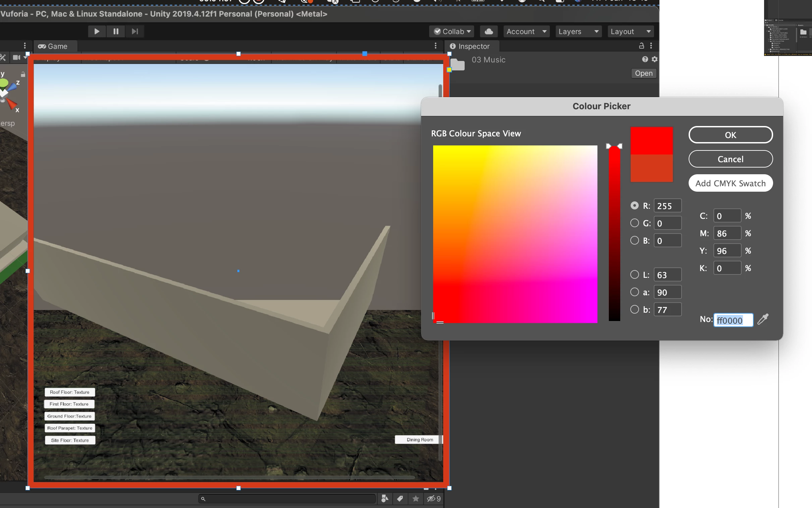The image size is (812, 508).
Task: Open the cloud services icon
Action: click(x=489, y=31)
